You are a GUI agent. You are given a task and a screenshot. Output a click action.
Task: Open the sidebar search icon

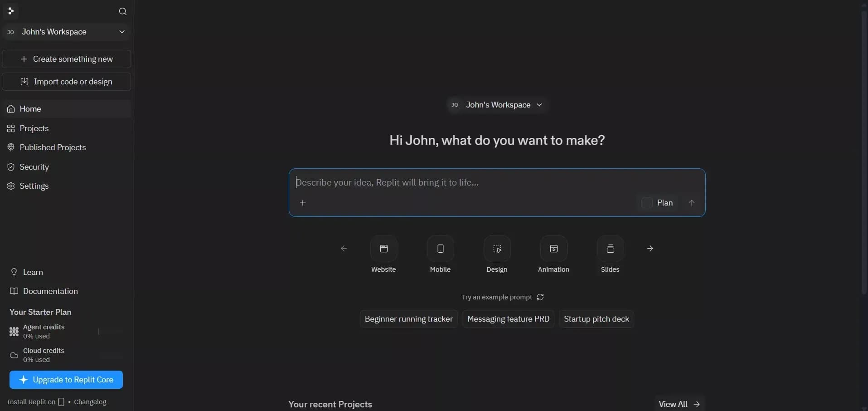[x=122, y=11]
